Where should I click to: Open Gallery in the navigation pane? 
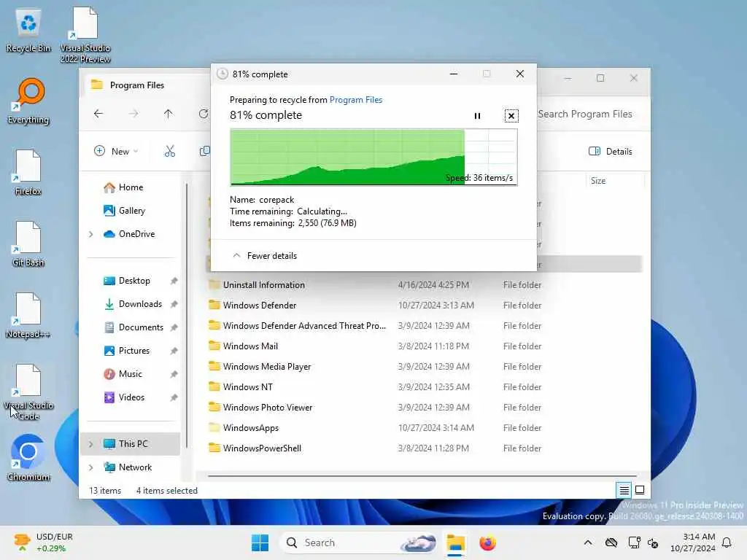pos(124,211)
